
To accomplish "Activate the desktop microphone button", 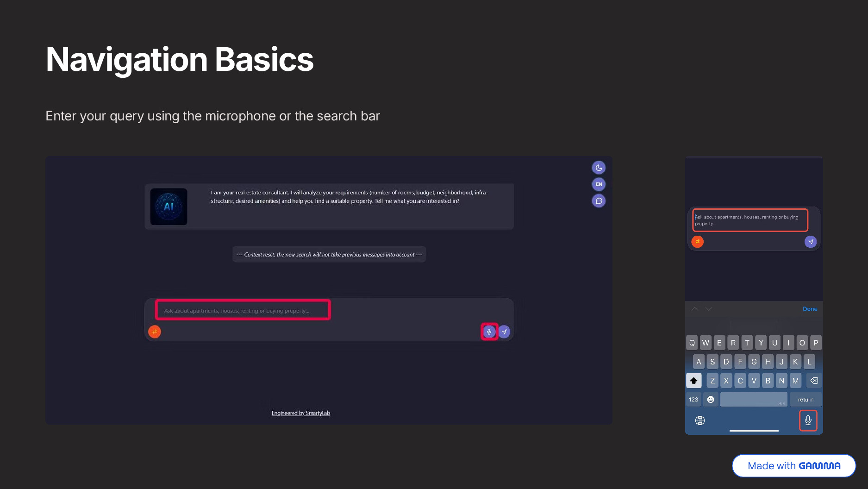I will pyautogui.click(x=489, y=332).
